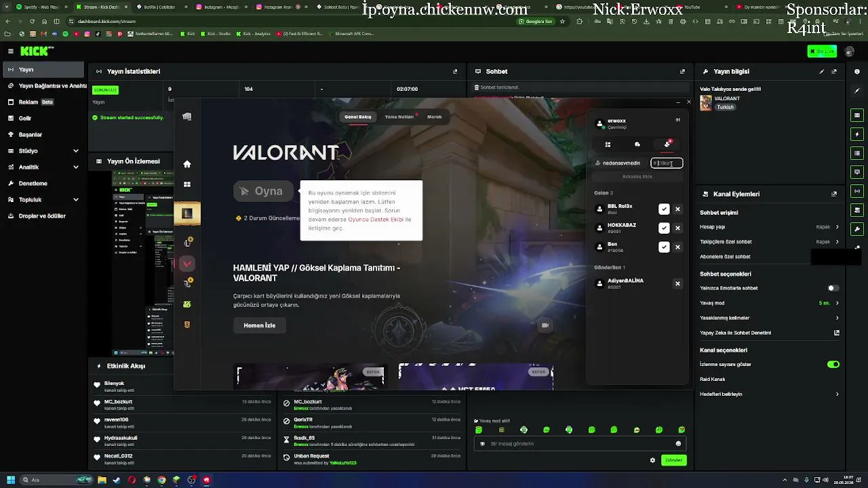Pop out the Yayın bilgisi panel
Image resolution: width=868 pixels, height=488 pixels.
tap(834, 71)
